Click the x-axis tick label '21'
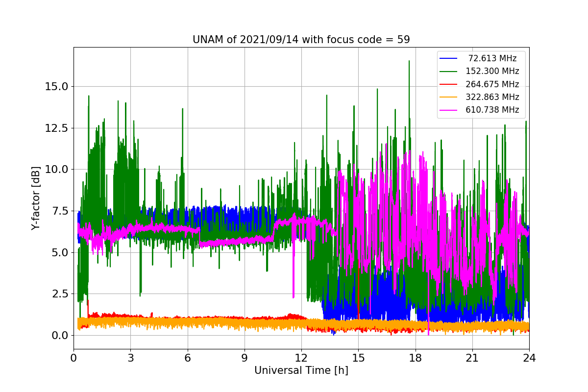This screenshot has height=392, width=588. click(x=472, y=358)
